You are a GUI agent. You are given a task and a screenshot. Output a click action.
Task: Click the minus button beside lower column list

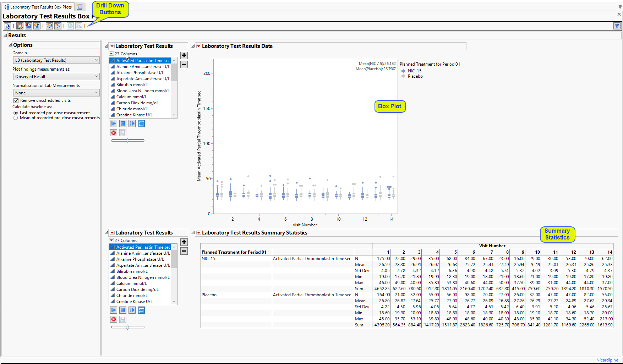pyautogui.click(x=184, y=251)
